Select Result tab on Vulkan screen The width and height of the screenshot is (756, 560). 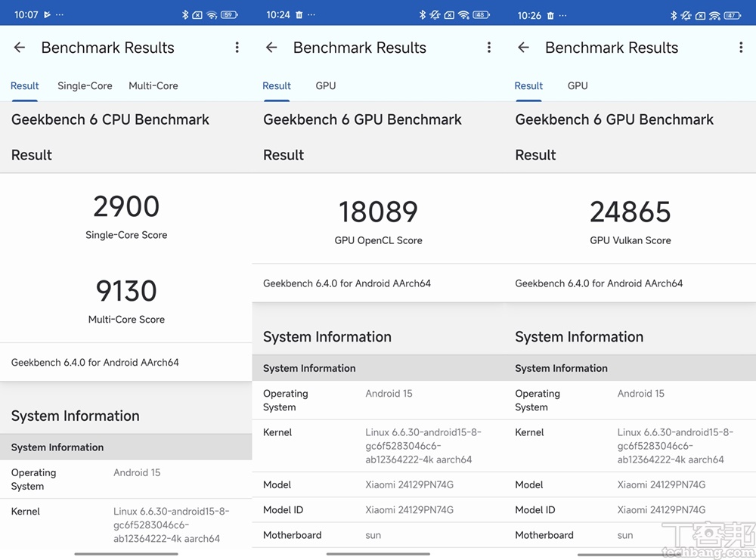tap(528, 86)
